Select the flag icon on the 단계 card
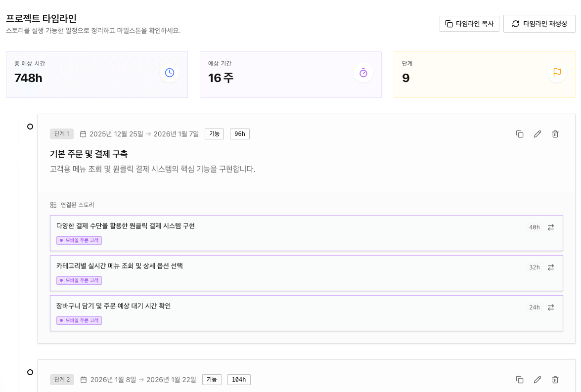 [x=557, y=73]
